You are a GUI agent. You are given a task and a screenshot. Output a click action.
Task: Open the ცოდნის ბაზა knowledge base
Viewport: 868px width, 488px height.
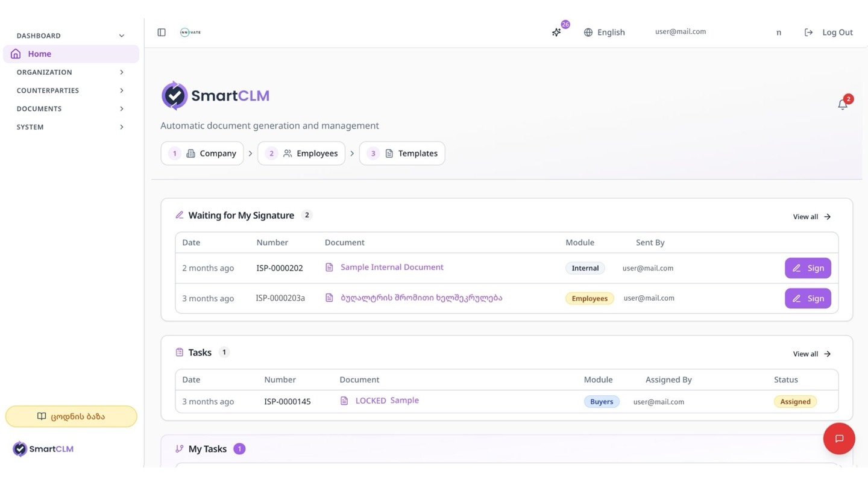tap(71, 416)
